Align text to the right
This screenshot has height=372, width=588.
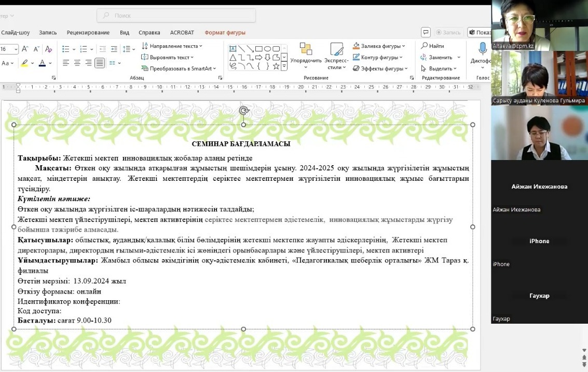89,63
